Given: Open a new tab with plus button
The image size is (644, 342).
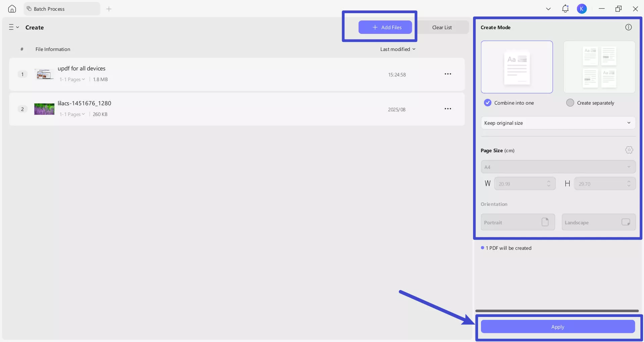Looking at the screenshot, I should coord(109,9).
